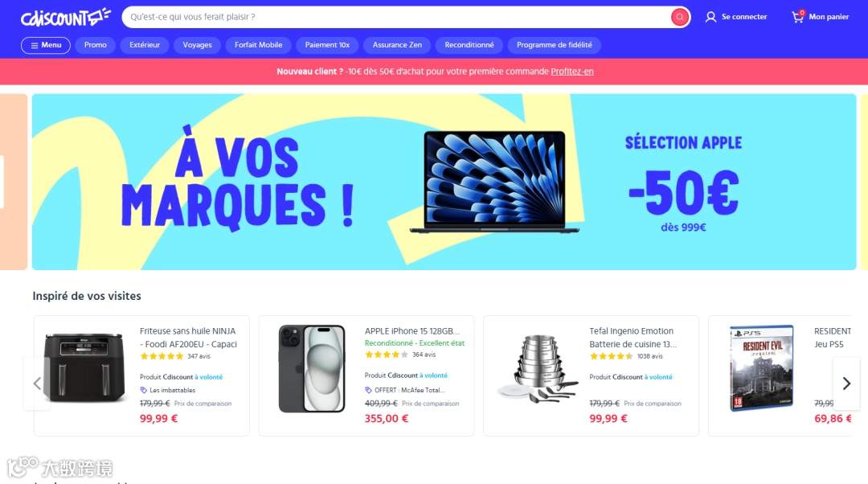The width and height of the screenshot is (868, 484).
Task: Click the Profitez-en link
Action: coord(572,72)
